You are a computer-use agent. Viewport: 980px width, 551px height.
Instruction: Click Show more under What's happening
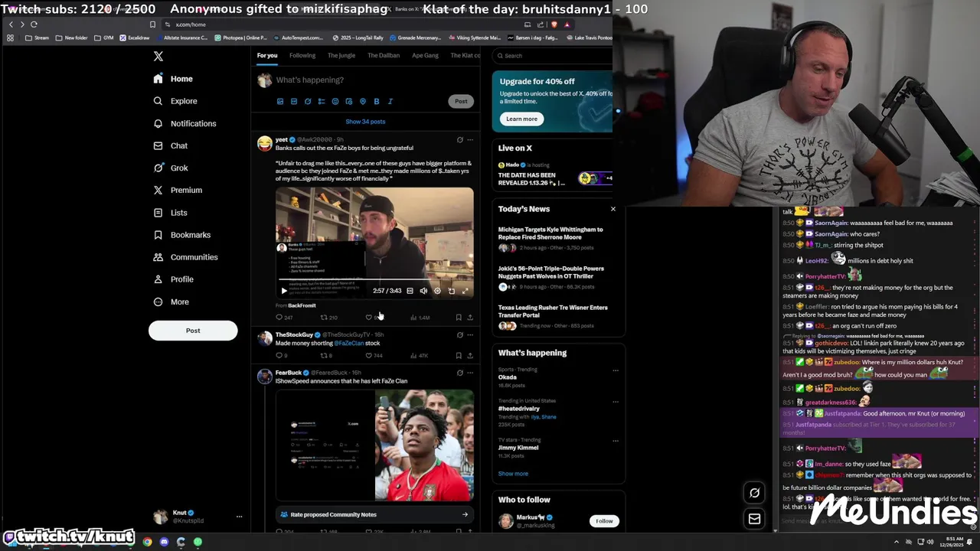coord(513,474)
